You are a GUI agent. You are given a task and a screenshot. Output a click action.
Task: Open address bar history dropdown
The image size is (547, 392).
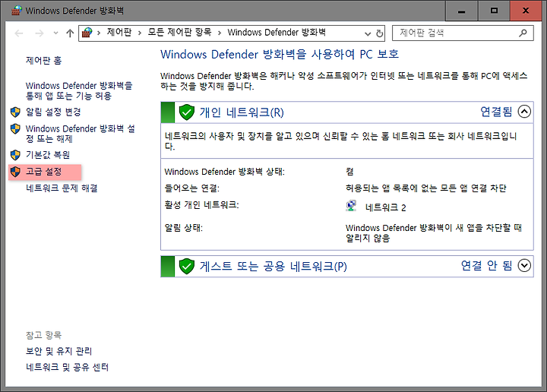[368, 33]
